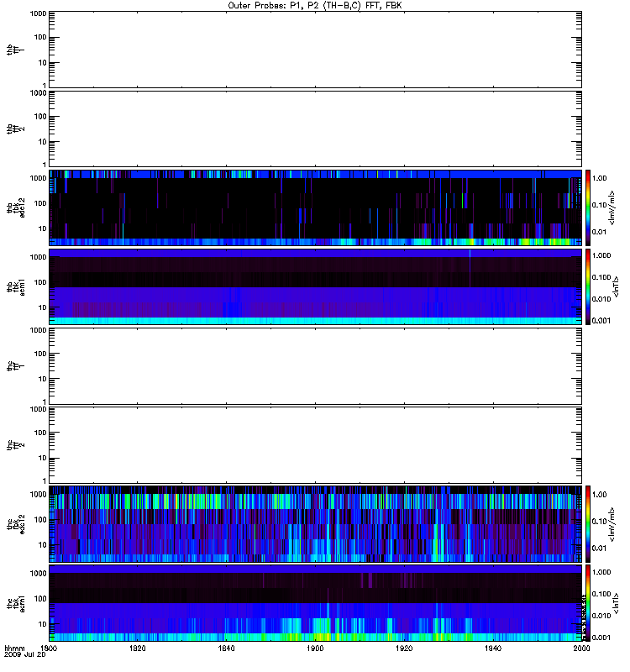Screen dimensions: 630x672
Task: Click the "0.010" label on thc scm1 color bar
Action: point(601,616)
